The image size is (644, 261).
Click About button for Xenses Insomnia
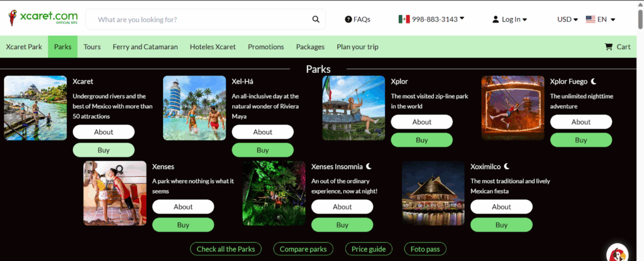[342, 207]
